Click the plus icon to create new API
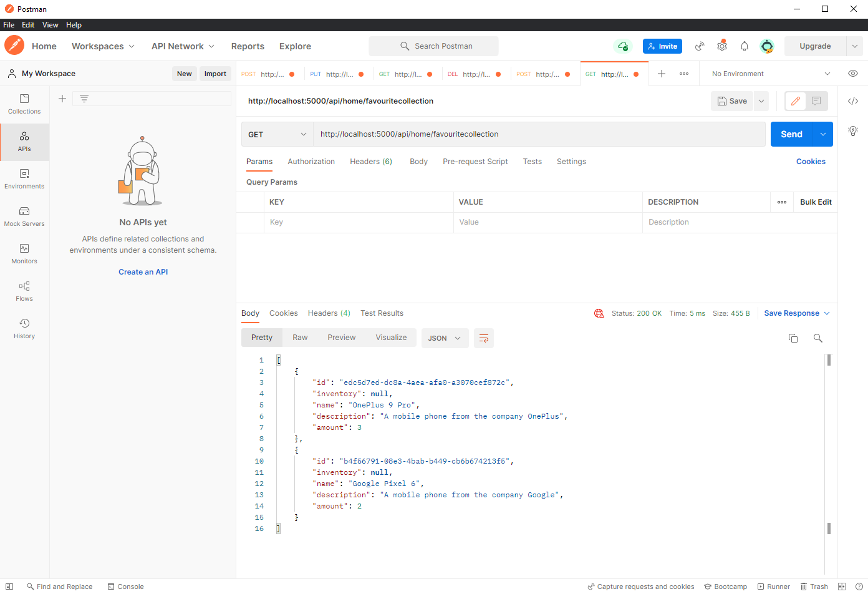Screen dimensions: 868x594 click(62, 99)
